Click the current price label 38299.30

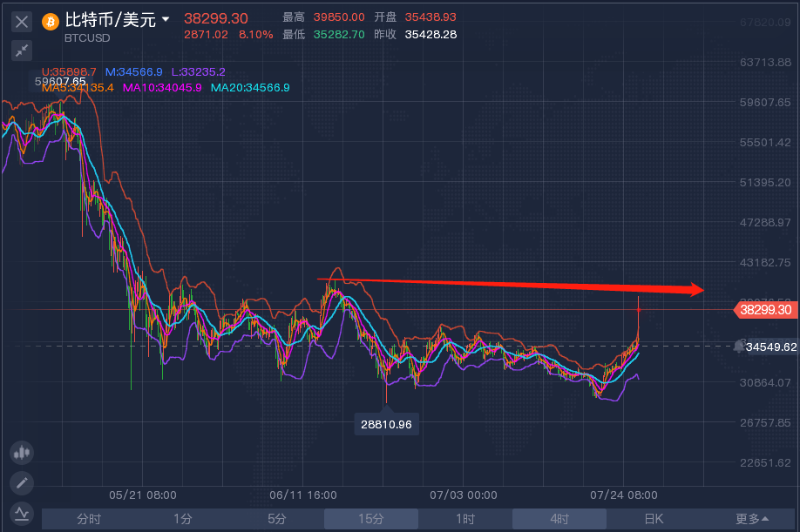click(x=765, y=310)
